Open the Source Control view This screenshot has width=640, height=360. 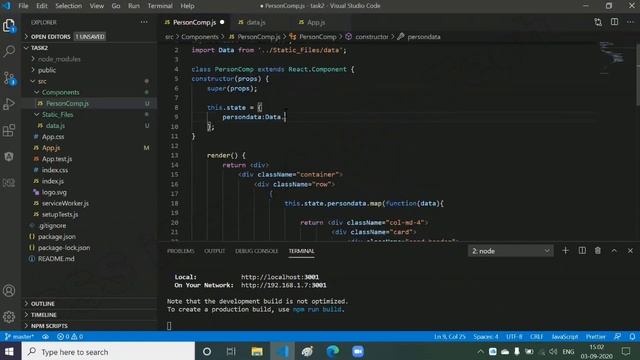point(9,78)
